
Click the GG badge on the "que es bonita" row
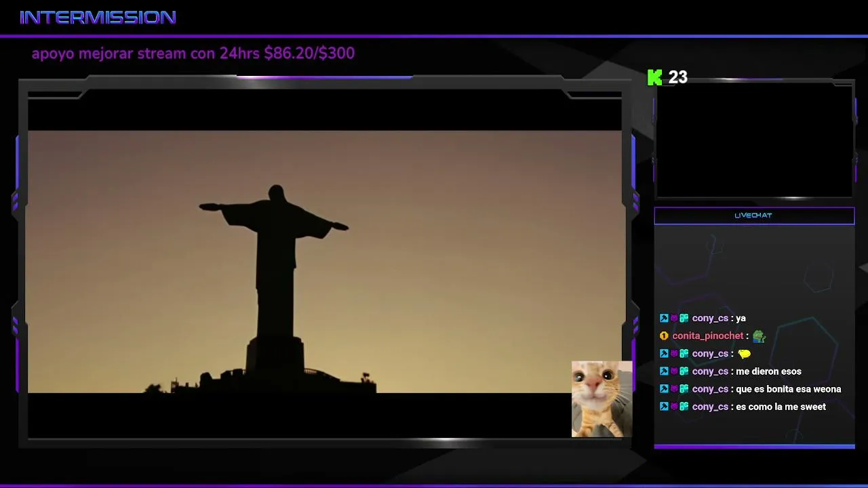(684, 389)
